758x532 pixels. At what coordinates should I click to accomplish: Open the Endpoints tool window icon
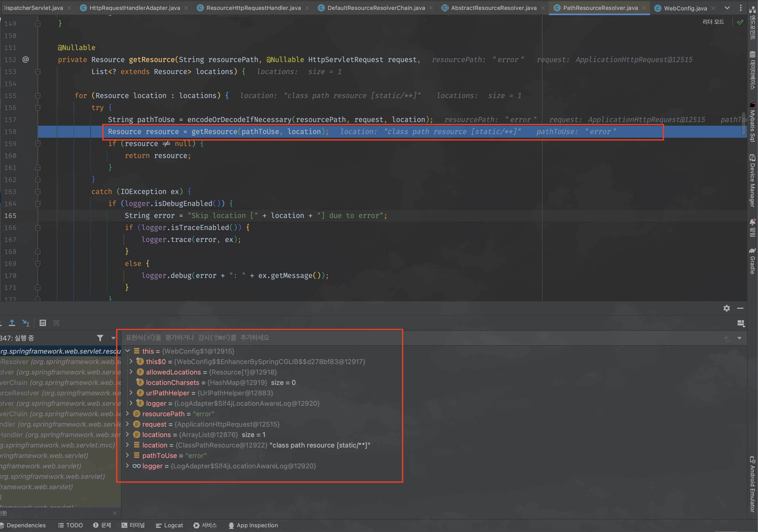coord(752,23)
